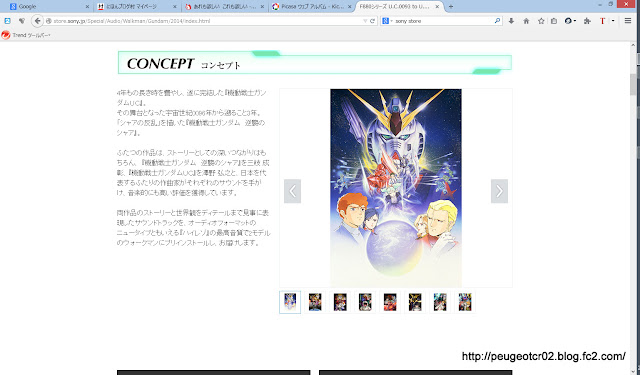Image resolution: width=640 pixels, height=375 pixels.
Task: Open the search engine selector dropdown
Action: pos(387,21)
